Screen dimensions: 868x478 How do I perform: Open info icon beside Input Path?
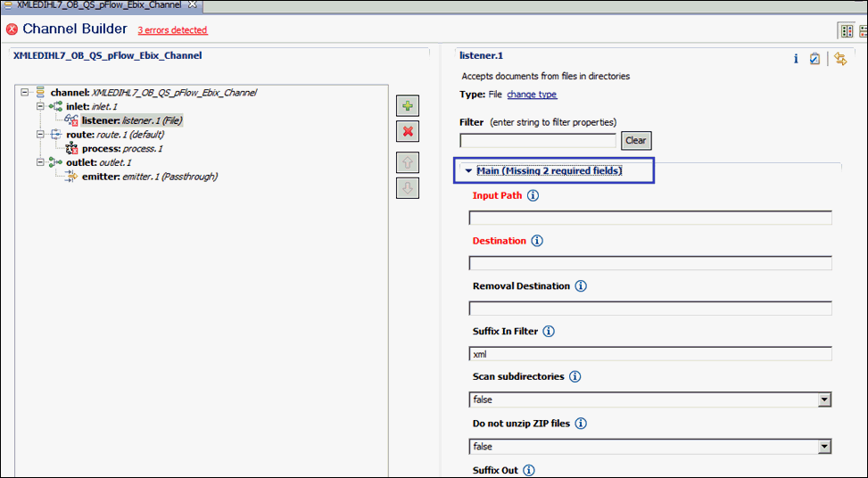533,195
